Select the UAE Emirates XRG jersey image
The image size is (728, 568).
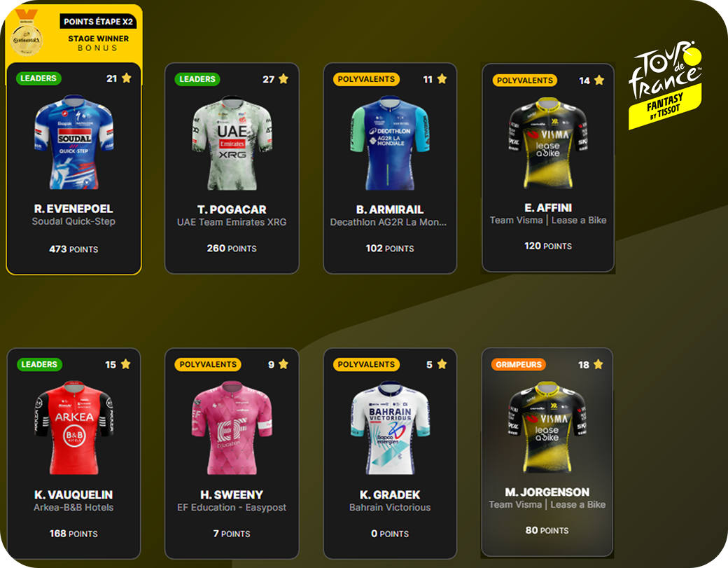click(232, 143)
